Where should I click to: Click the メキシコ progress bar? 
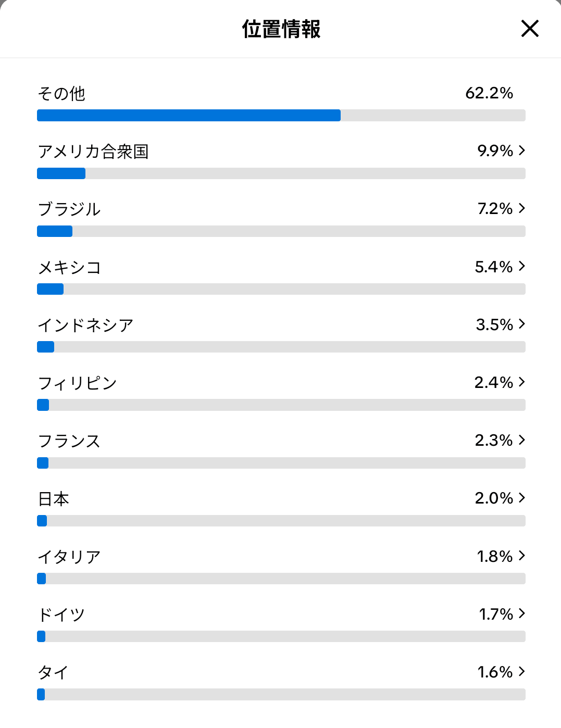point(281,289)
